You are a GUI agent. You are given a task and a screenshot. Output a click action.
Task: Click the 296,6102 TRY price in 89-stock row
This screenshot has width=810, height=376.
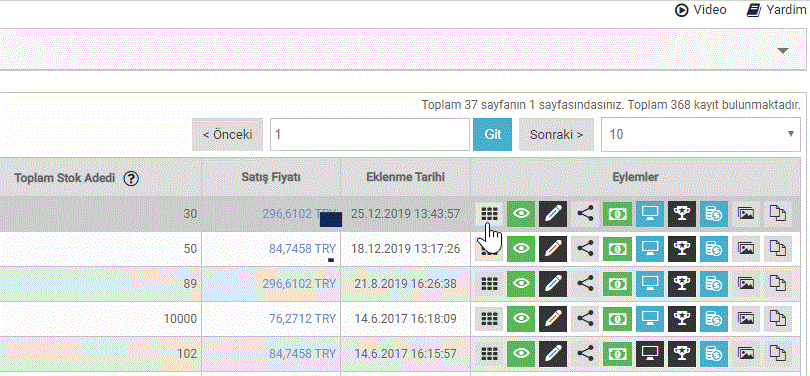pyautogui.click(x=299, y=284)
